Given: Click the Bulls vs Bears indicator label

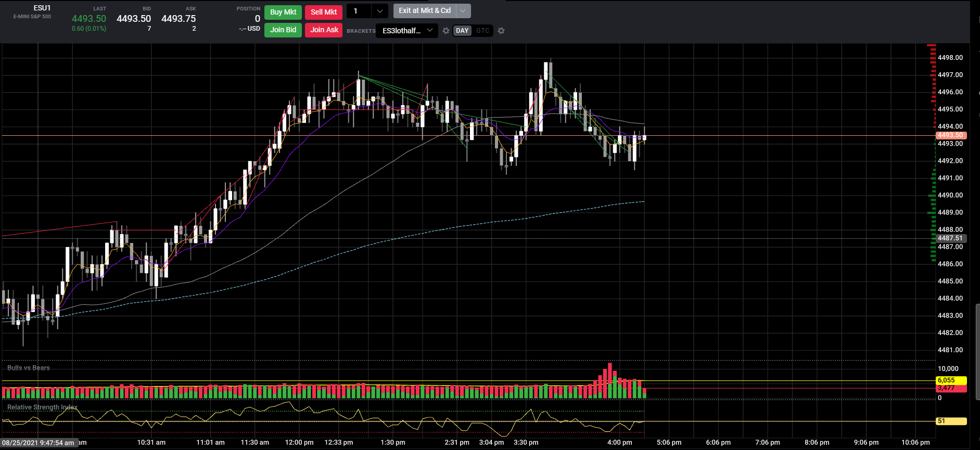Looking at the screenshot, I should (29, 368).
